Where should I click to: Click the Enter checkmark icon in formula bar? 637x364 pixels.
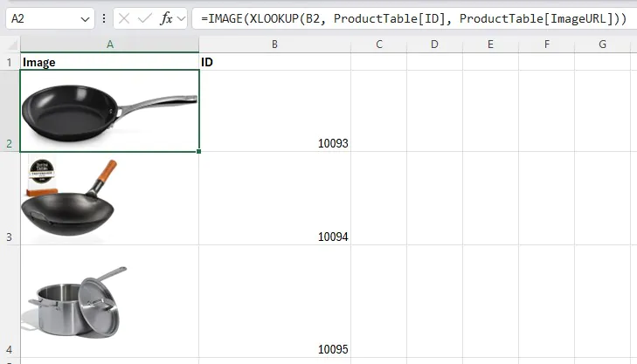tap(145, 18)
